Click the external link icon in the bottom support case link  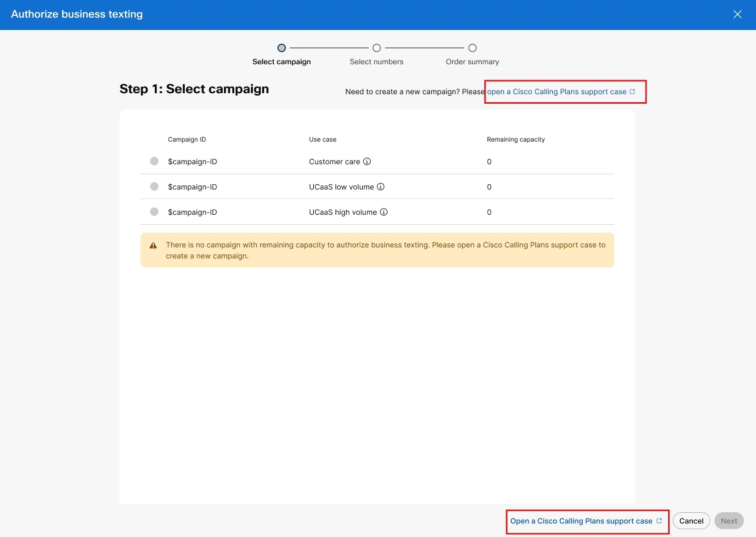point(659,521)
